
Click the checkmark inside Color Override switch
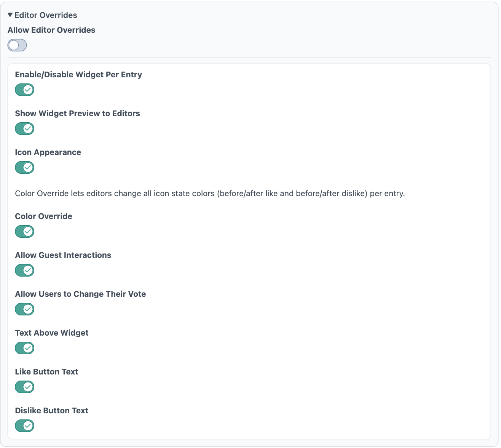tap(27, 231)
